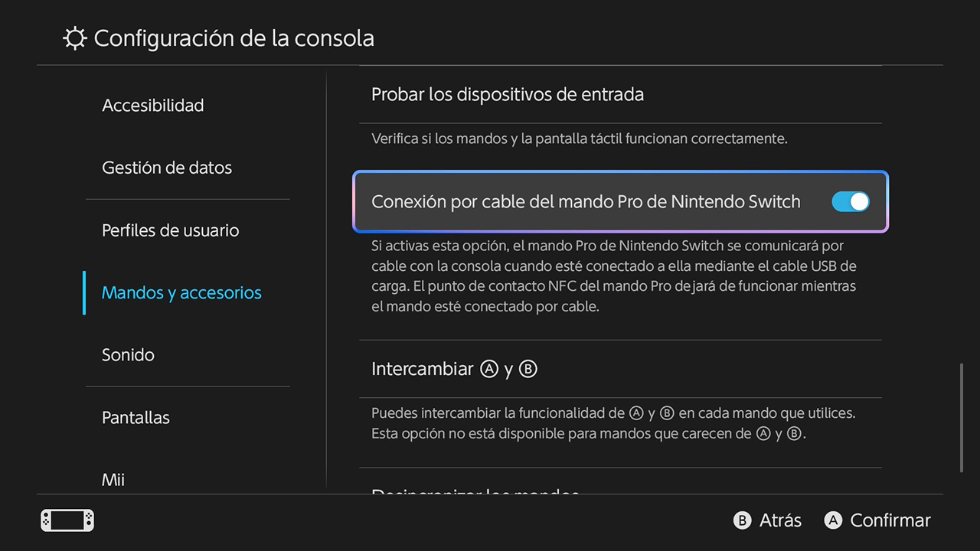Click the A button icon beside Confirmar

pyautogui.click(x=833, y=520)
